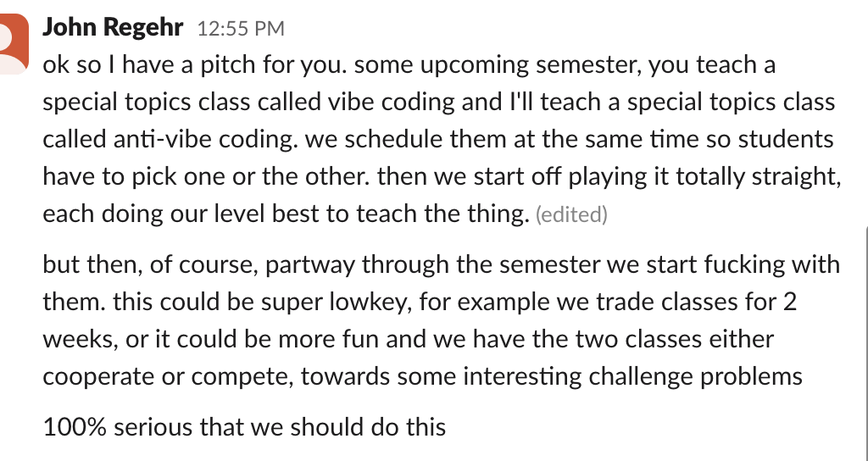The image size is (868, 461).
Task: Click the line starting "ok so I have a pitch"
Action: tap(409, 65)
